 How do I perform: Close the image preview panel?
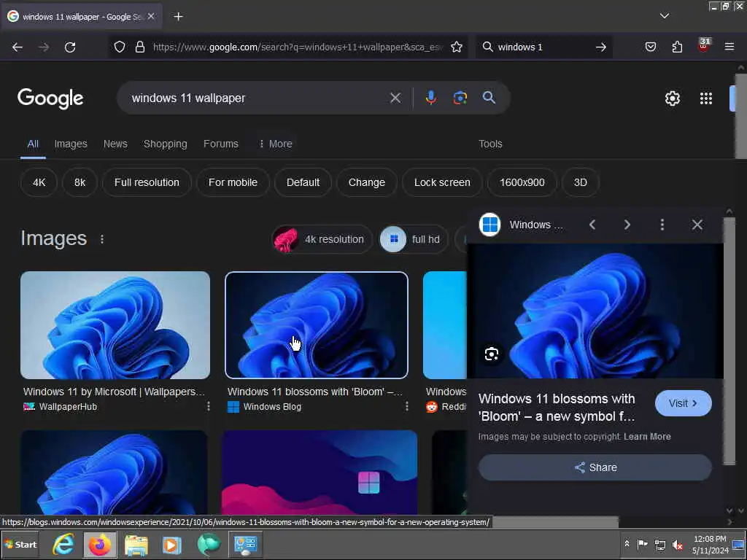tap(697, 225)
